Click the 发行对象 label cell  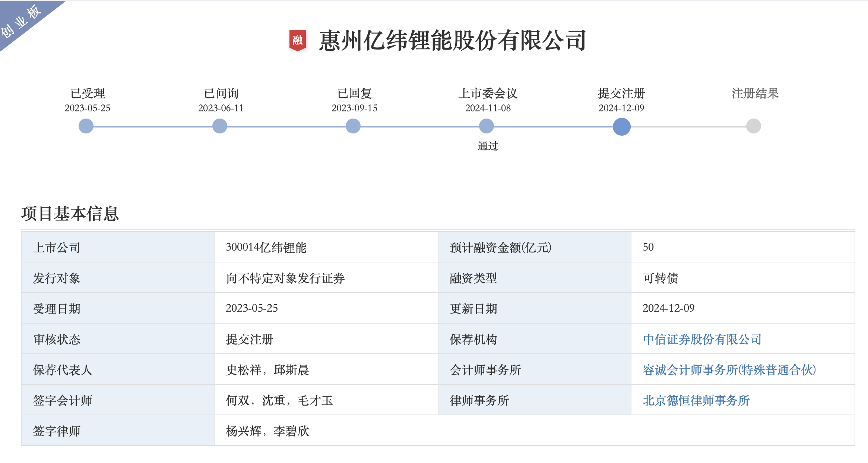tap(118, 278)
